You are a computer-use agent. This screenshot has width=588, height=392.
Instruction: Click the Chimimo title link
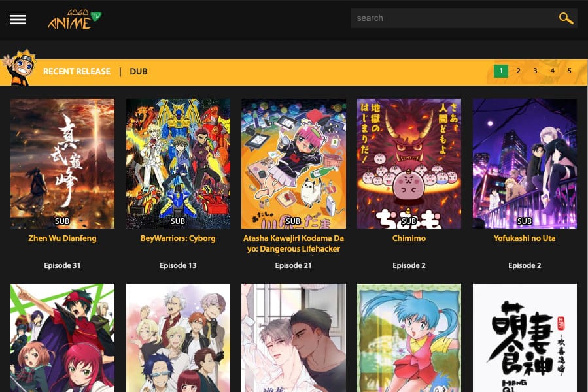click(409, 238)
